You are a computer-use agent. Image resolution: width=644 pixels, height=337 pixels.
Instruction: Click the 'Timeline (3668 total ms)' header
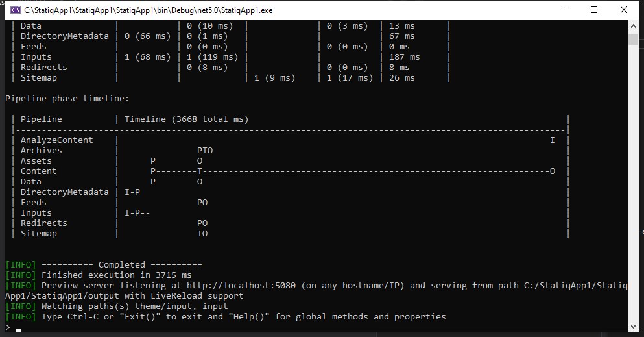pyautogui.click(x=187, y=119)
